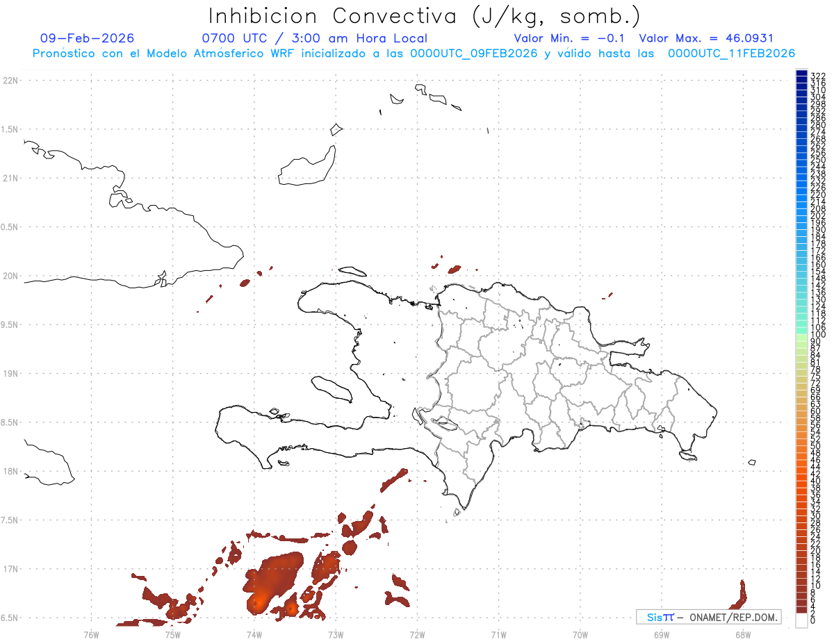Click the "17N" latitude label
834x644 pixels.
[10, 569]
